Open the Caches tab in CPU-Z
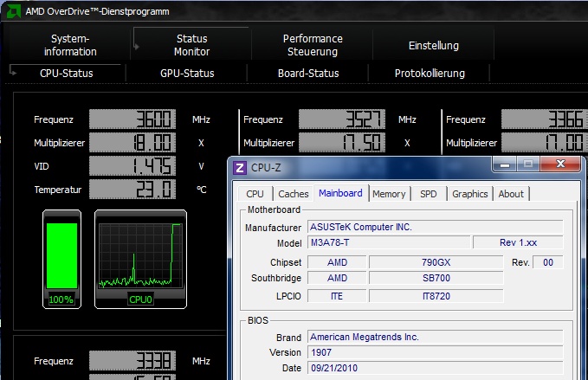 (x=294, y=194)
